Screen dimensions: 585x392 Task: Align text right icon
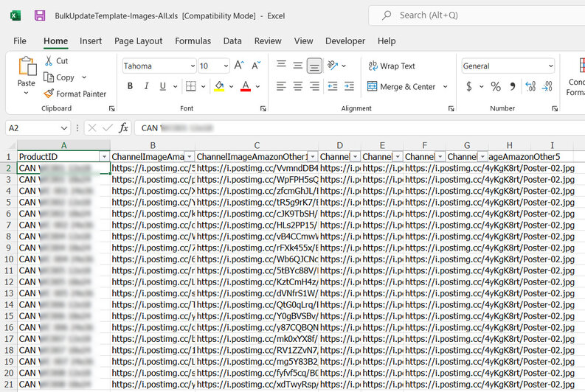click(314, 86)
